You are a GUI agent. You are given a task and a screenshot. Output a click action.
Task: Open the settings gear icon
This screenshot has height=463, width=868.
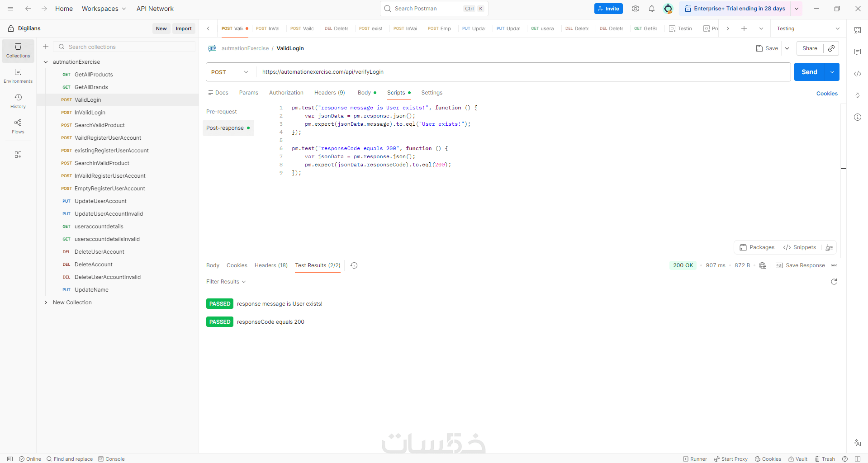[x=636, y=9]
